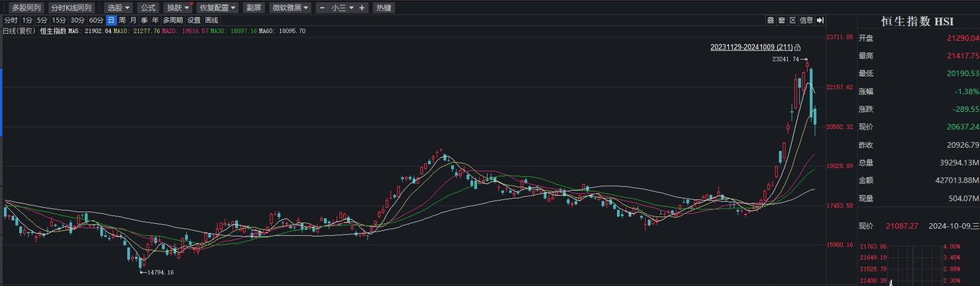Select the 周 weekly period tab
The height and width of the screenshot is (286, 980).
(122, 20)
